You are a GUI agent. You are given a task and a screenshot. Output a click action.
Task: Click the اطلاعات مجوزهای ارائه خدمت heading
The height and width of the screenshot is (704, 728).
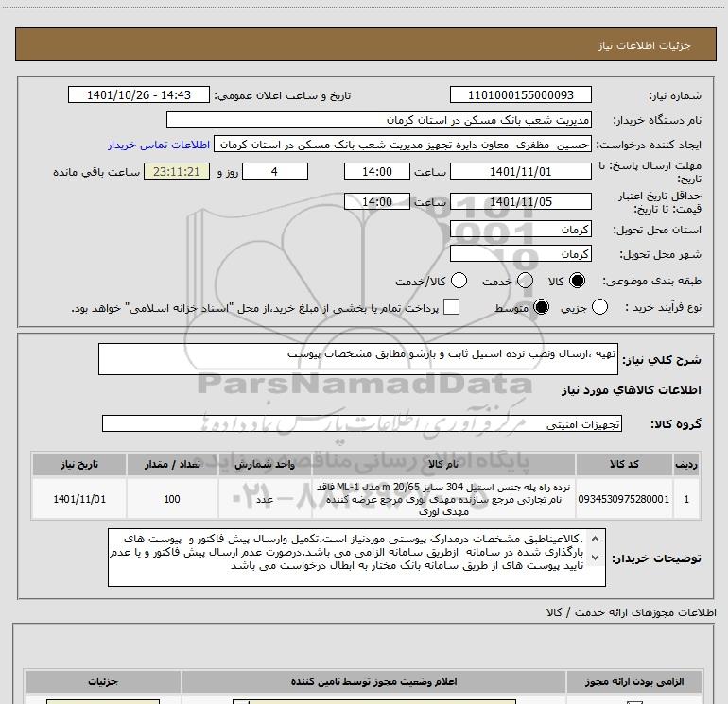coord(631,612)
